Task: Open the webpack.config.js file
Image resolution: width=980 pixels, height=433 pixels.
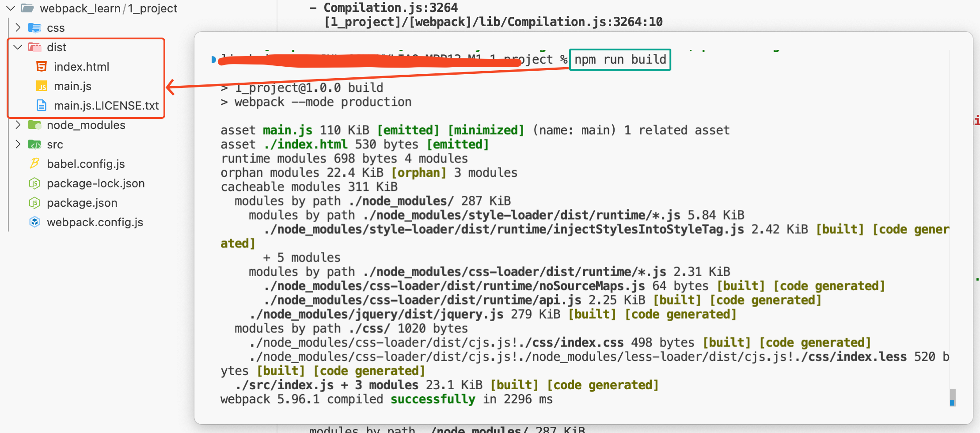Action: (95, 222)
